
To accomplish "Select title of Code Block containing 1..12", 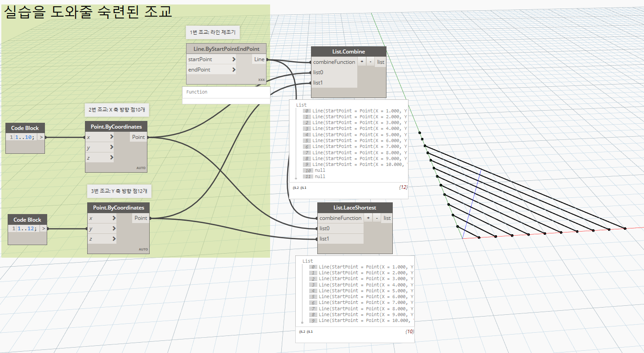I will pos(27,219).
